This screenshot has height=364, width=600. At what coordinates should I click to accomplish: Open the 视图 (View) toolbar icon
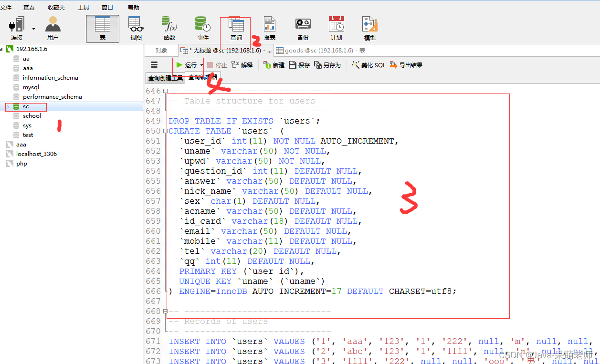[136, 29]
